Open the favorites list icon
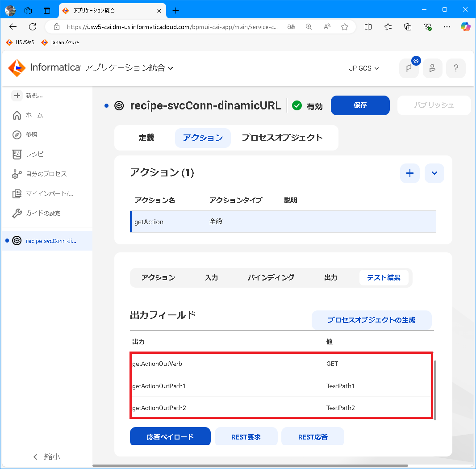 [388, 27]
